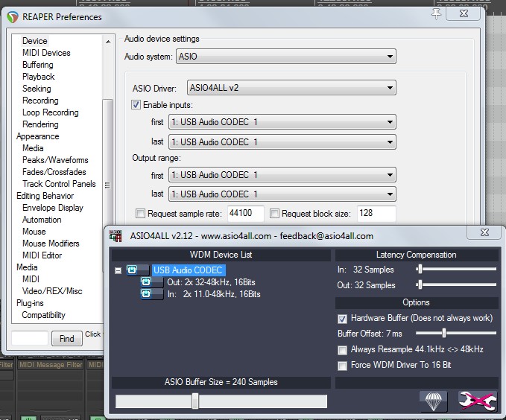Select MIDI Devices preferences page

pyautogui.click(x=46, y=53)
